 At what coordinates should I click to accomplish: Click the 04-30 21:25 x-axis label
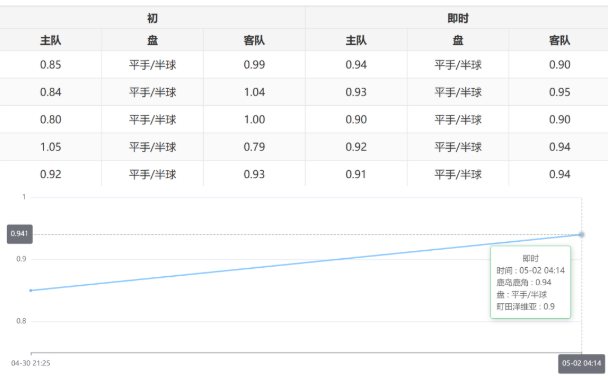coord(30,363)
